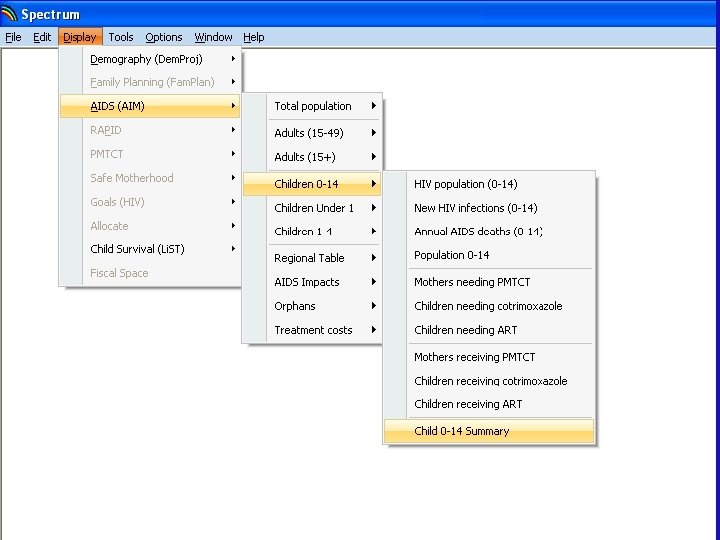The image size is (720, 540).
Task: Click the disabled RAPID entry
Action: (x=150, y=130)
